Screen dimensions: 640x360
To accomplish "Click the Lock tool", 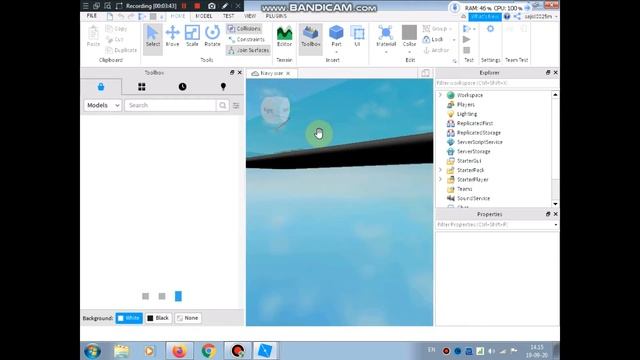I will click(x=433, y=39).
